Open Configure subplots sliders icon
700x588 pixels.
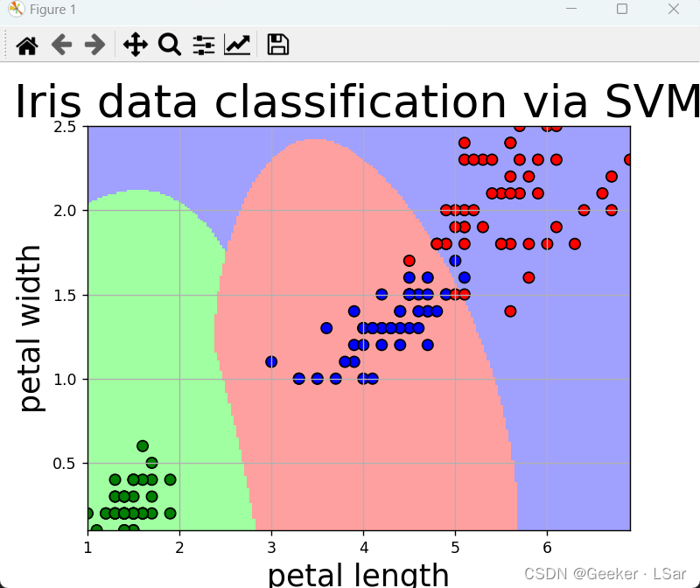pyautogui.click(x=204, y=45)
